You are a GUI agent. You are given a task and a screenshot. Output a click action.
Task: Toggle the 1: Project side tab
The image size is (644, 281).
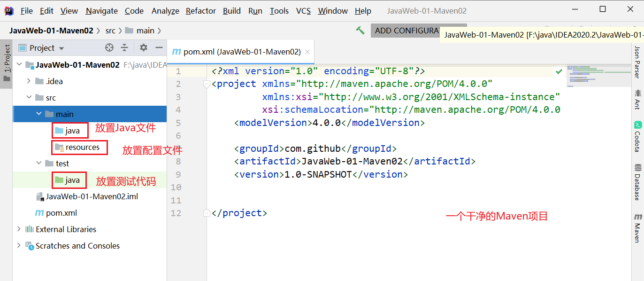coord(7,62)
